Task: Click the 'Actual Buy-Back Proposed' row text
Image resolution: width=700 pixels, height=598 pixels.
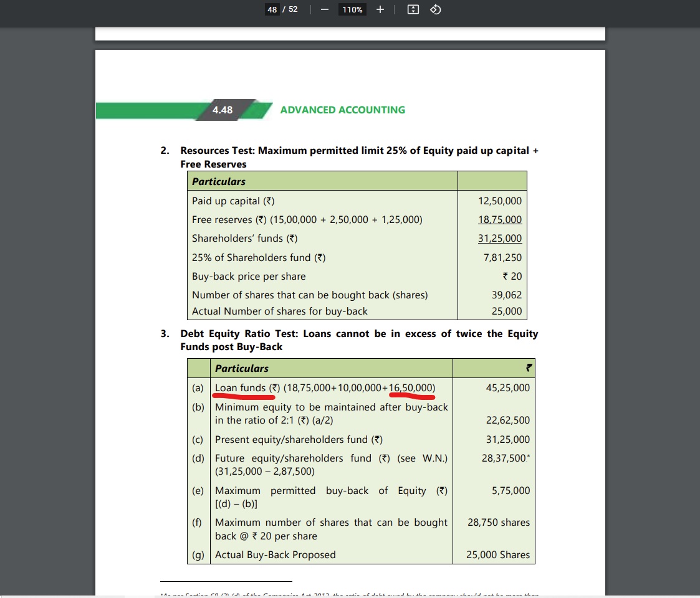Action: coord(275,555)
